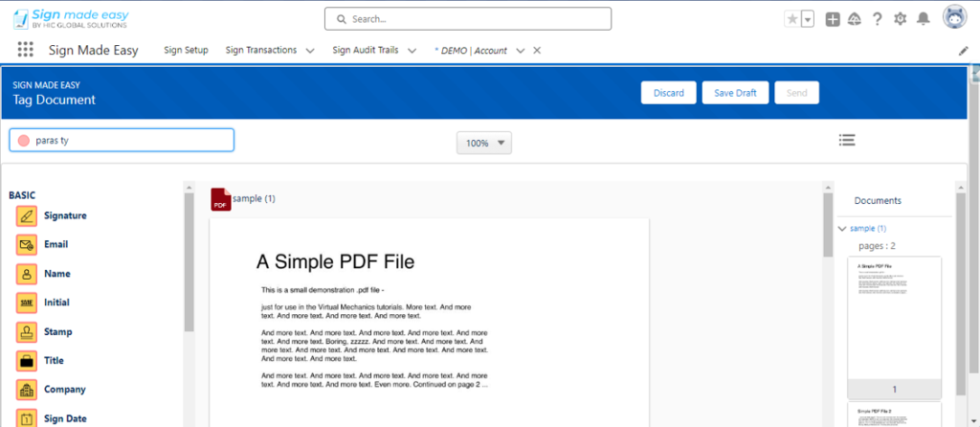
Task: Click the Sign Made Easy app name
Action: (94, 51)
